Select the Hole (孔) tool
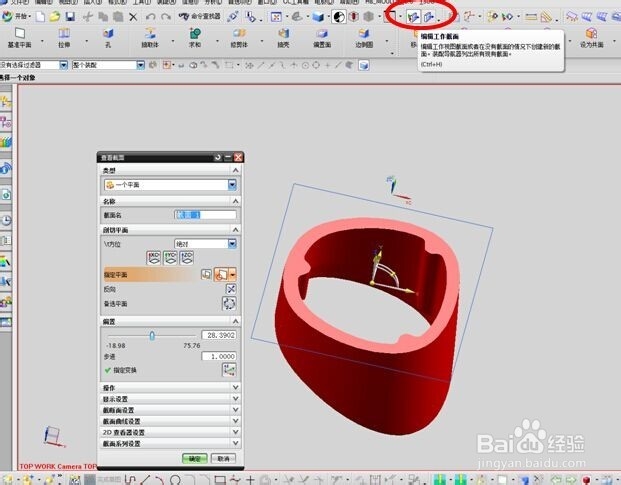This screenshot has height=485, width=621. pos(108,38)
